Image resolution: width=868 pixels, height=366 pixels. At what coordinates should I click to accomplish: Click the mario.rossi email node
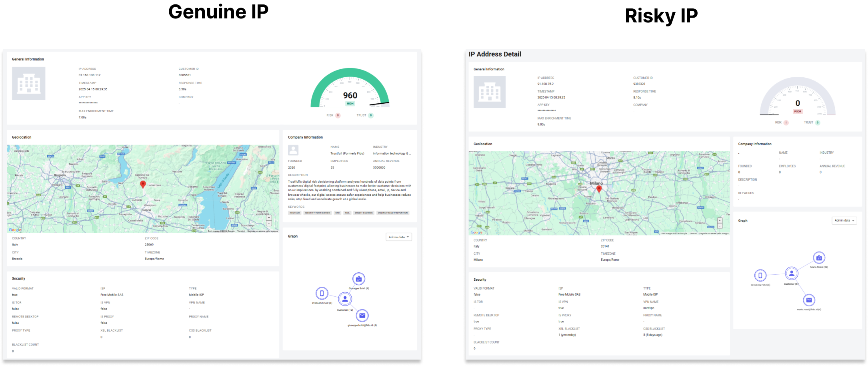coord(809,300)
